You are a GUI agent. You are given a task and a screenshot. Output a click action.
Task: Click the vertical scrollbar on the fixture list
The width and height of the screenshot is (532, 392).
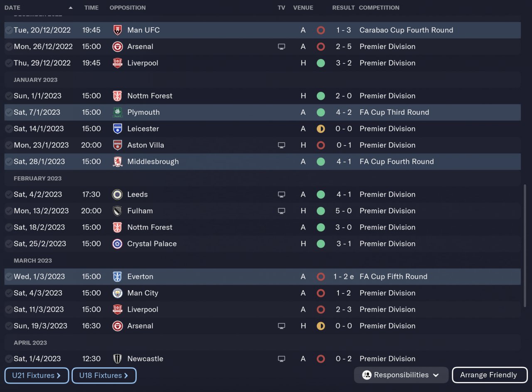pos(525,245)
